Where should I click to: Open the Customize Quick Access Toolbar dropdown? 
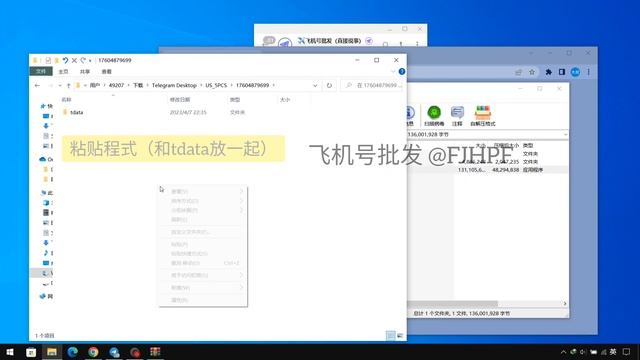click(90, 61)
